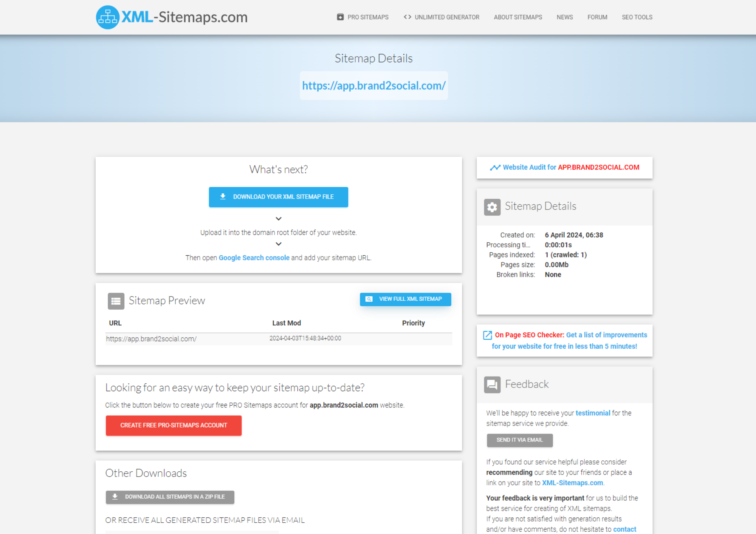Open the https://app.brand2social.com/ header link
Viewport: 756px width, 534px height.
[x=373, y=86]
